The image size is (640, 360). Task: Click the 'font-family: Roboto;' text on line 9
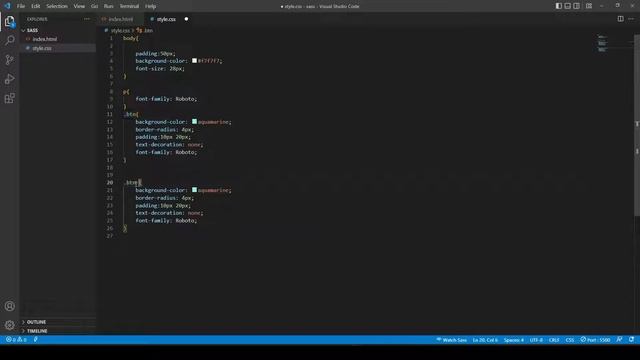click(166, 99)
